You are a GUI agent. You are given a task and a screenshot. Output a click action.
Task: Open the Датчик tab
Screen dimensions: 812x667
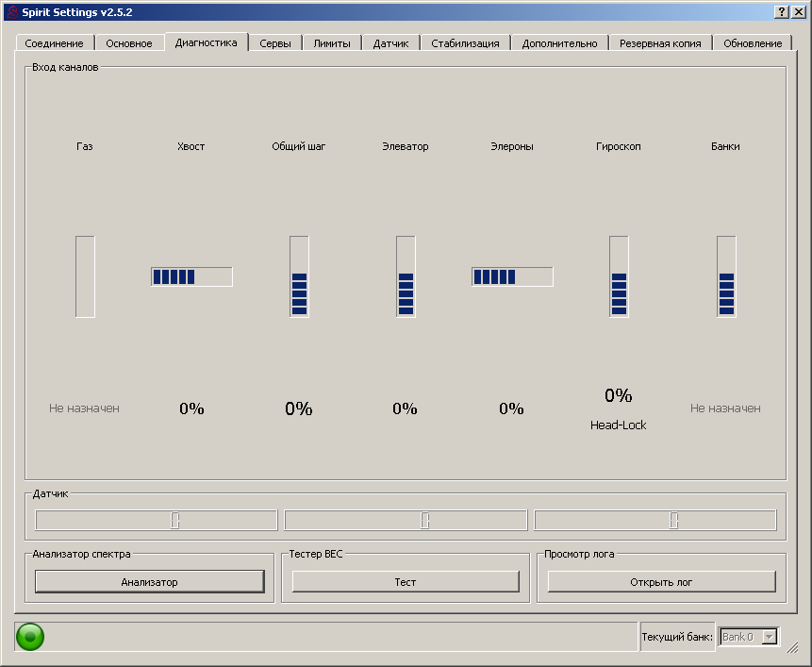click(390, 43)
